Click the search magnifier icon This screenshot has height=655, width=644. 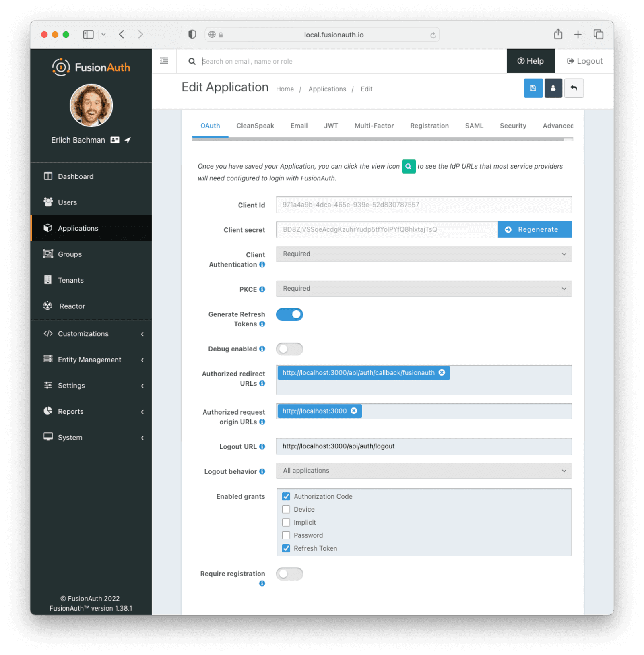(x=192, y=61)
